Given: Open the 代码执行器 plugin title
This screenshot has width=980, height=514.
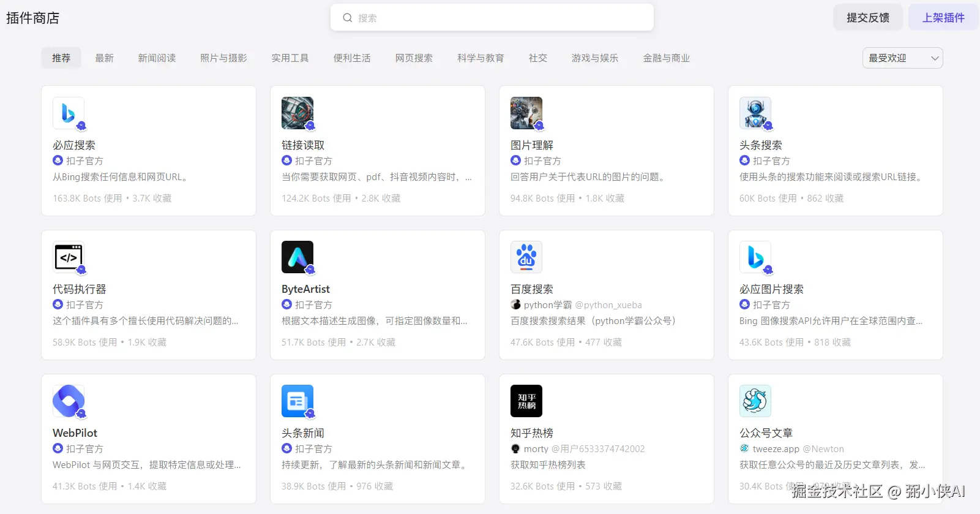Looking at the screenshot, I should coord(80,289).
